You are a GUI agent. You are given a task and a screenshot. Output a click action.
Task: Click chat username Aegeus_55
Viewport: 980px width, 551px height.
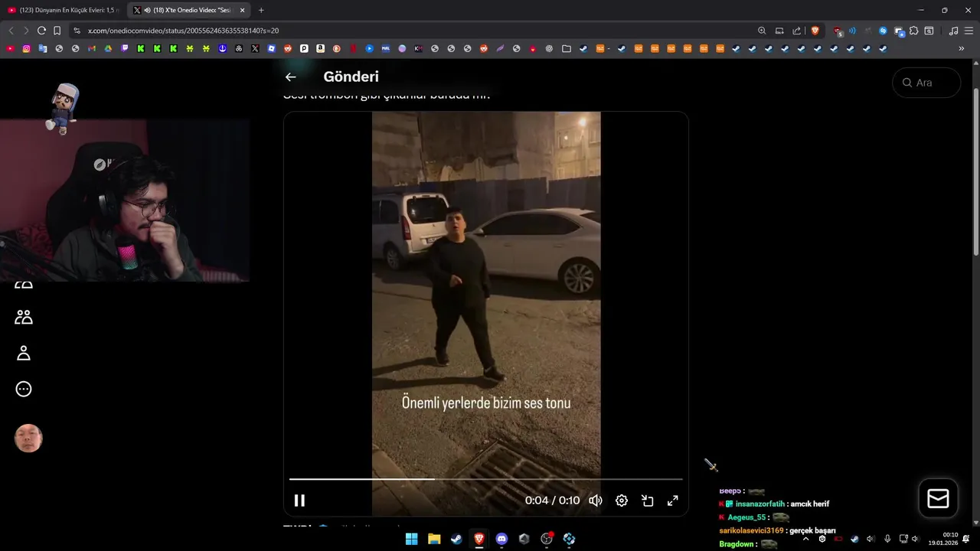coord(746,517)
